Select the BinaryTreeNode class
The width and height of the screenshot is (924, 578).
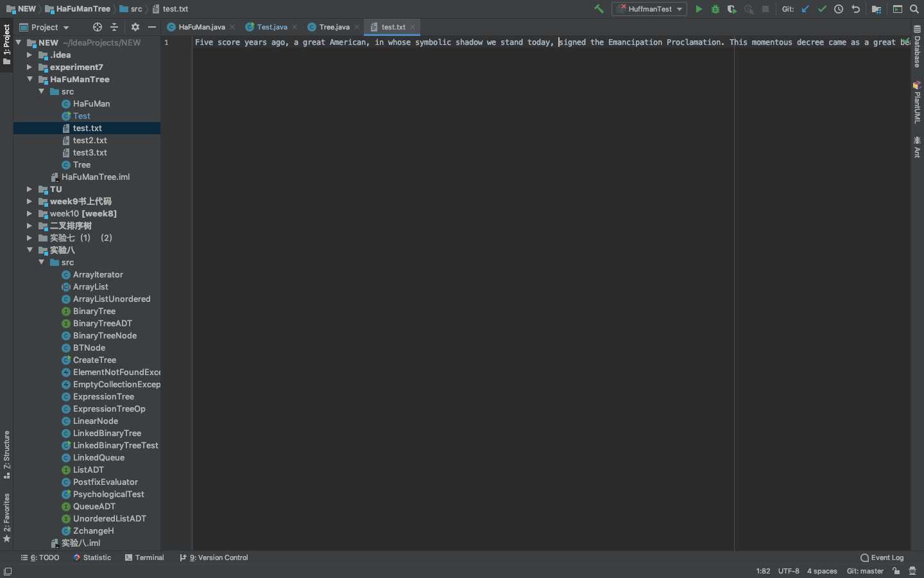click(105, 336)
